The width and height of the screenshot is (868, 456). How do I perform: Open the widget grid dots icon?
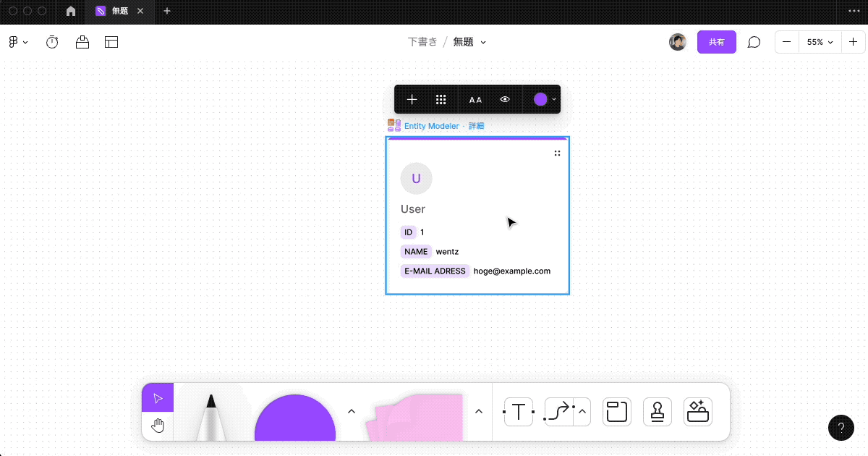pos(441,100)
